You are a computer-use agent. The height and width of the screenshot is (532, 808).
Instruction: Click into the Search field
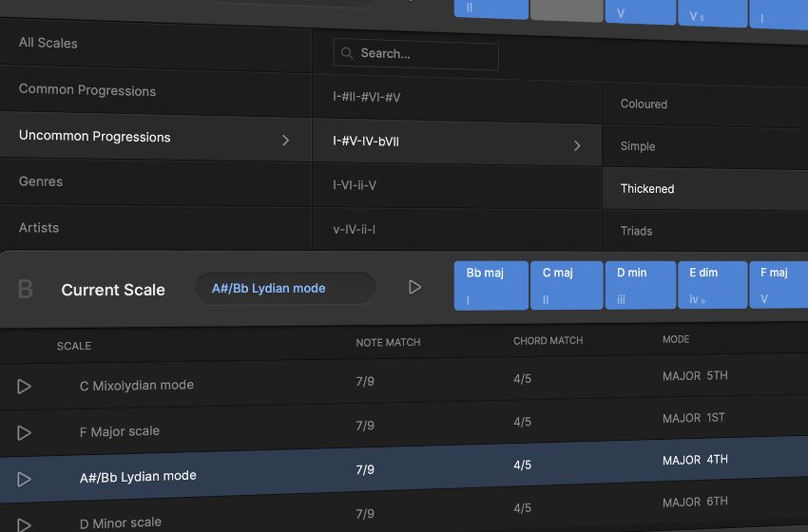(425, 54)
